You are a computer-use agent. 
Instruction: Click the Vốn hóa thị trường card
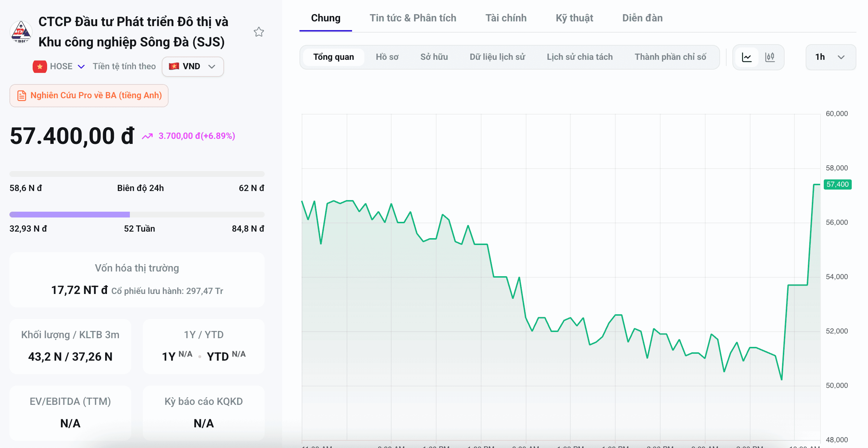tap(137, 279)
